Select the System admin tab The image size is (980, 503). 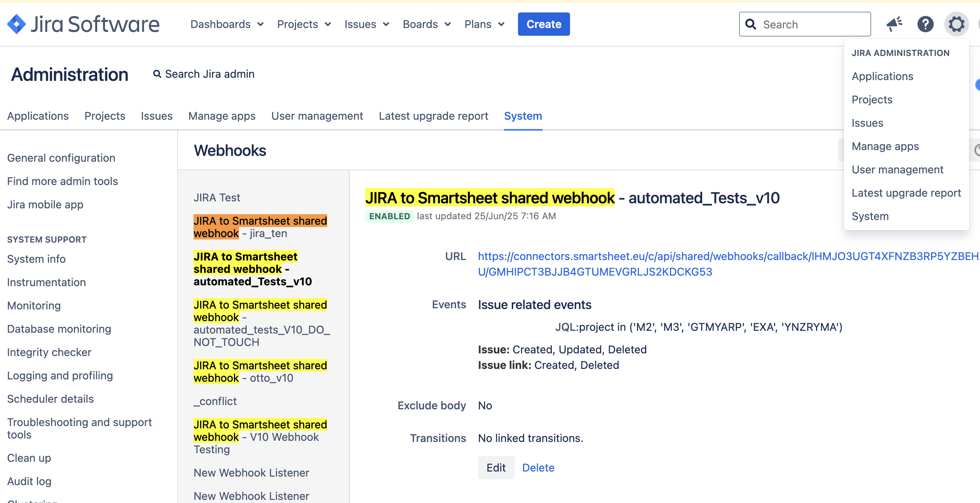[x=523, y=116]
